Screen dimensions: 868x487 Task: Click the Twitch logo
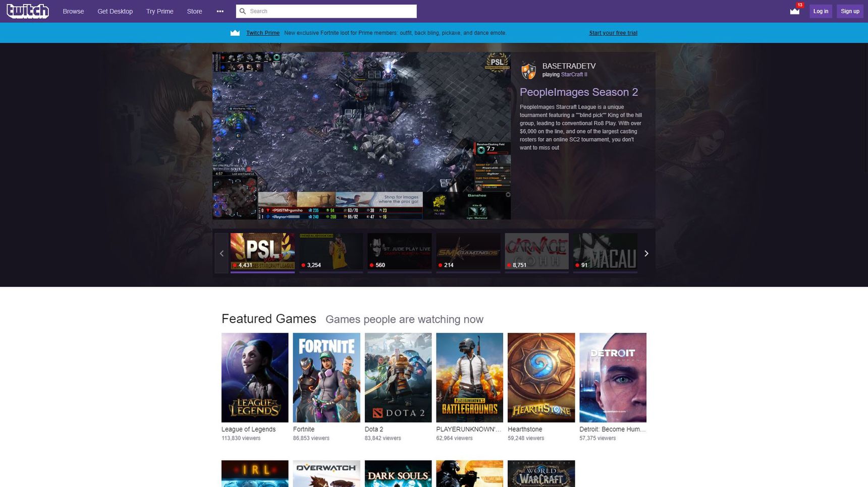[28, 11]
